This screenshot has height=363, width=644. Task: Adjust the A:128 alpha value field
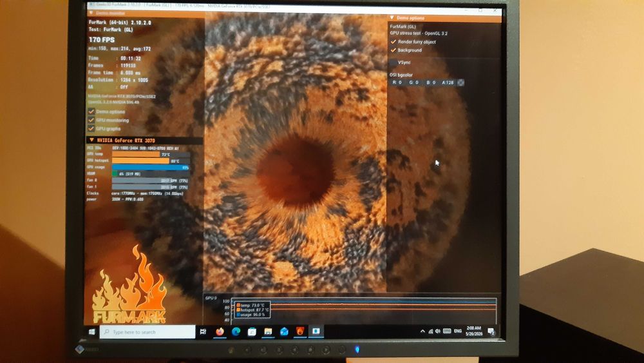448,83
